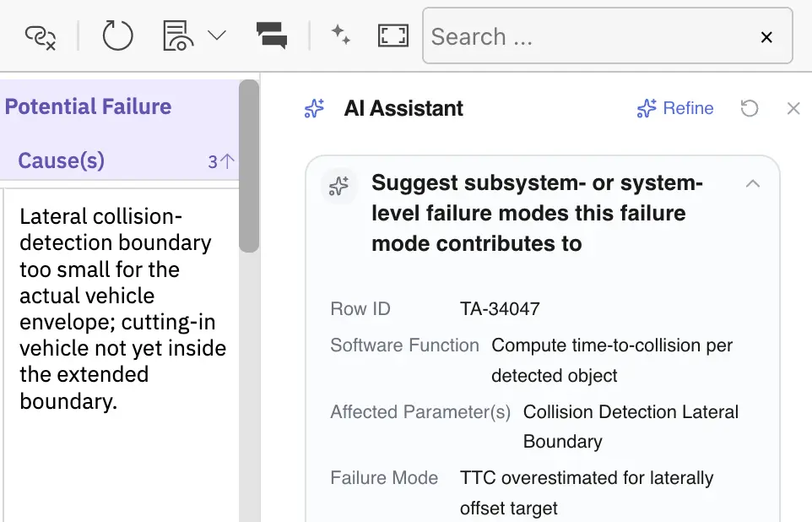Click the 'Failure Mode' label
This screenshot has height=522, width=812.
384,478
